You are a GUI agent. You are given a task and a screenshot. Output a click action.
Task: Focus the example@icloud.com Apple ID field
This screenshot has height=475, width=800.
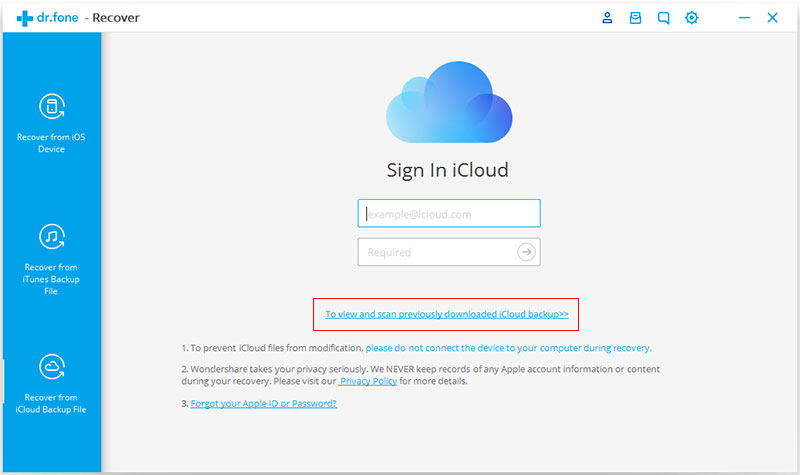(449, 213)
